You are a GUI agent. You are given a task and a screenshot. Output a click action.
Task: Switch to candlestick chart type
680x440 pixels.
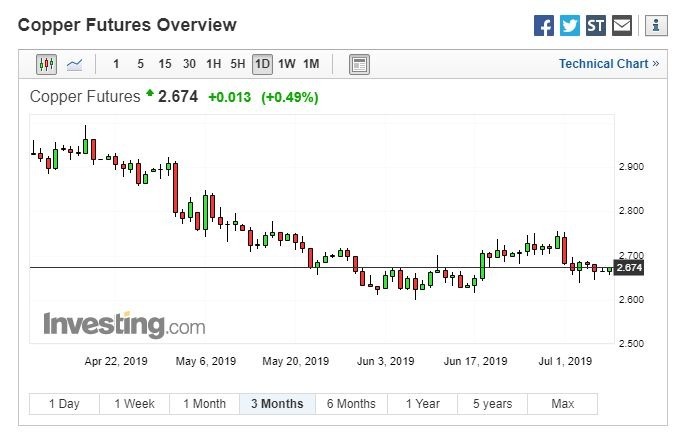coord(46,65)
